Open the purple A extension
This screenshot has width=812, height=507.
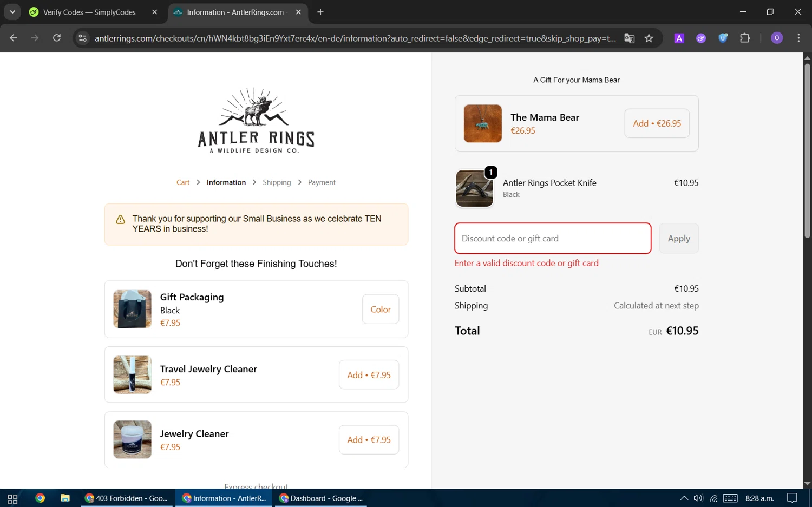tap(679, 38)
